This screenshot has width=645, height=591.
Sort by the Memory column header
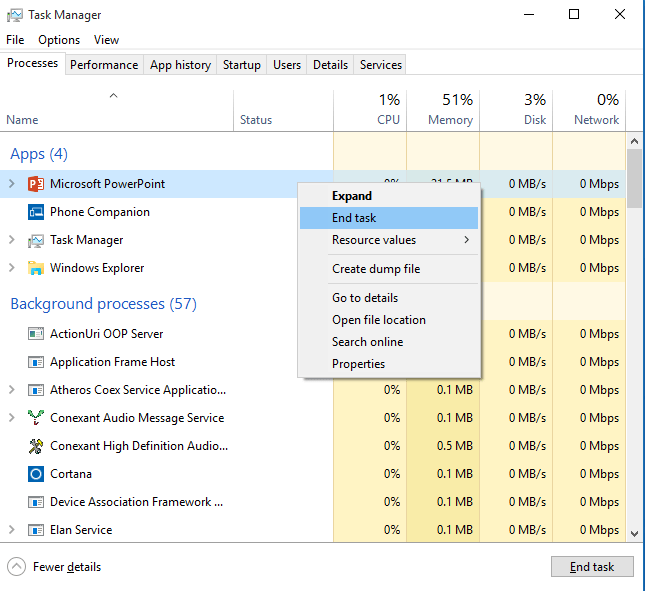[x=443, y=110]
